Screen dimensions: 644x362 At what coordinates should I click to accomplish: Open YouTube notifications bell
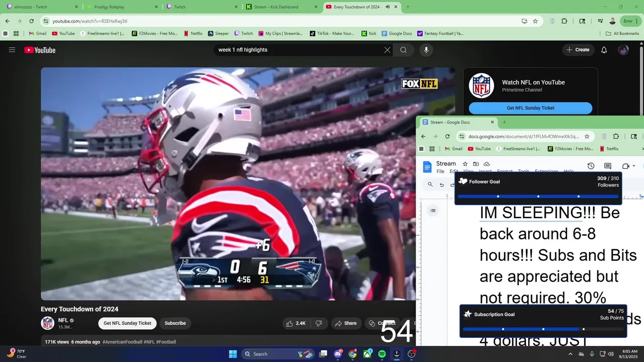pyautogui.click(x=604, y=50)
